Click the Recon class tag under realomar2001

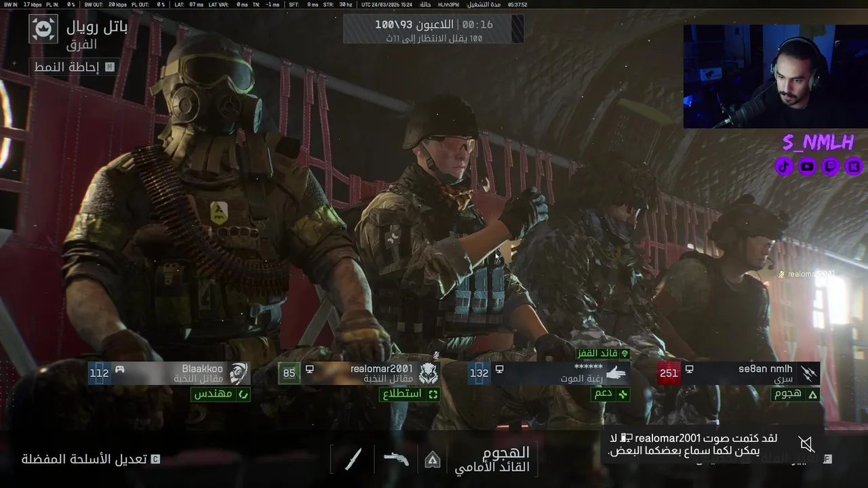(410, 394)
